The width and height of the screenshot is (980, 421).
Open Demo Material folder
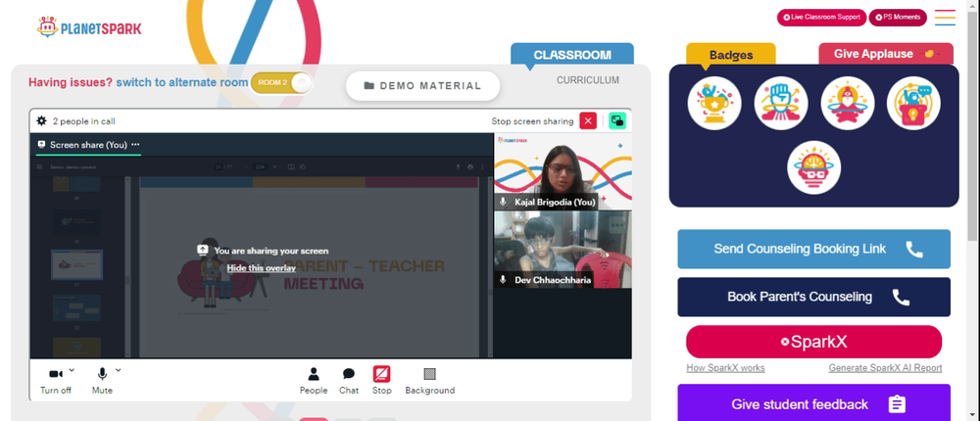click(x=423, y=86)
